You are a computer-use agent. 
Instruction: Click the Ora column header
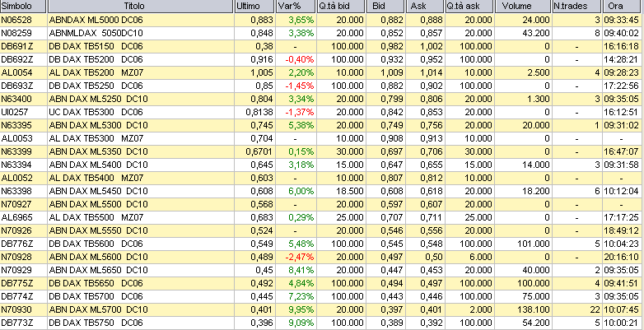[x=623, y=6]
